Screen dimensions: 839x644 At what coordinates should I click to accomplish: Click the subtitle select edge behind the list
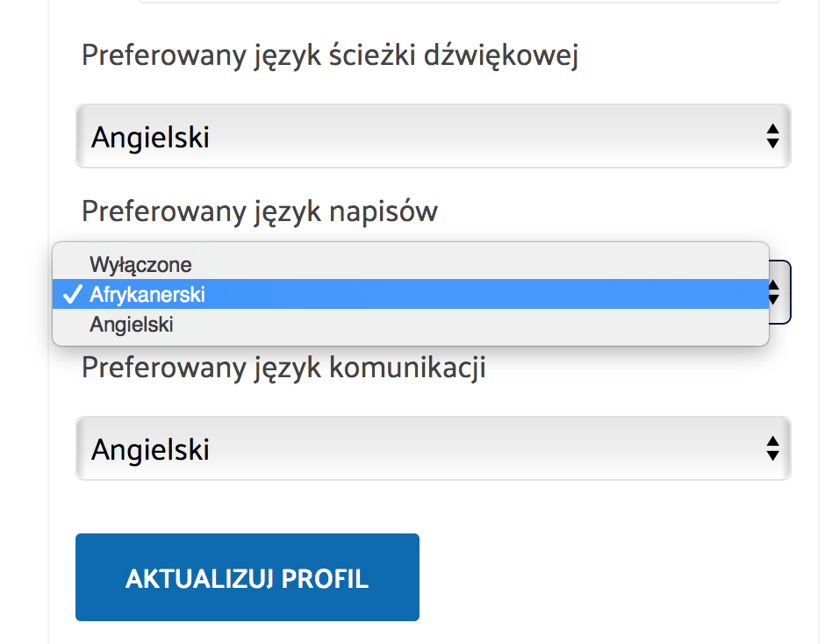coord(780,292)
